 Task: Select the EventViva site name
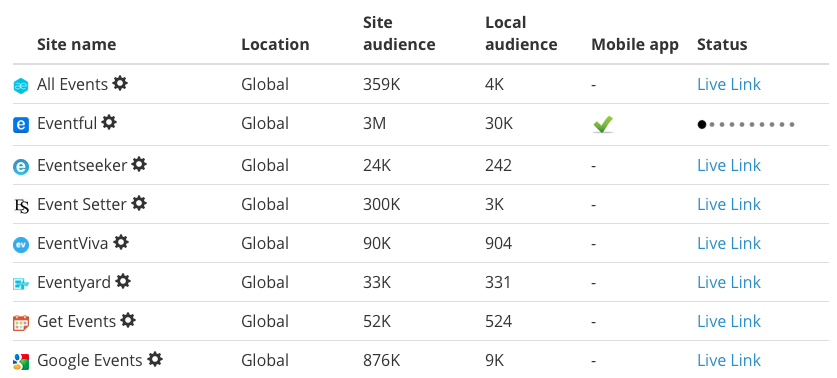point(73,243)
